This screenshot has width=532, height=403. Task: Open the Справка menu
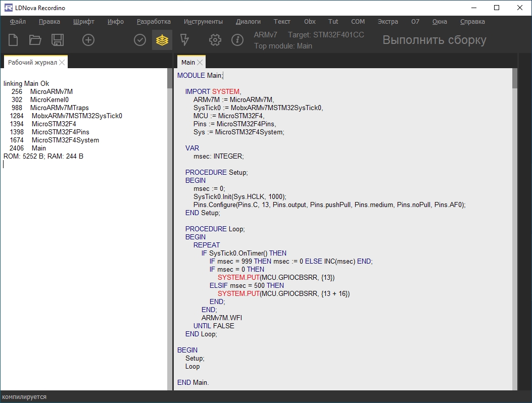coord(472,22)
